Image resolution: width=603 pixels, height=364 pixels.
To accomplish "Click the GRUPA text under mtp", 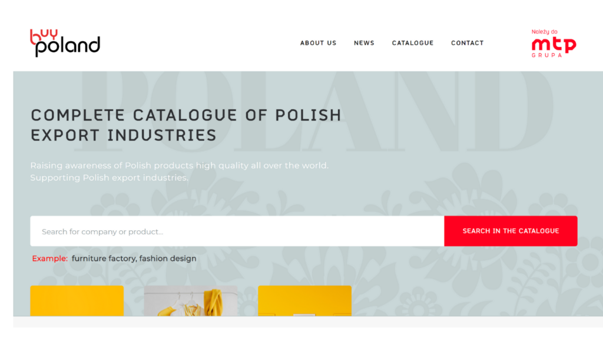I will pos(547,55).
